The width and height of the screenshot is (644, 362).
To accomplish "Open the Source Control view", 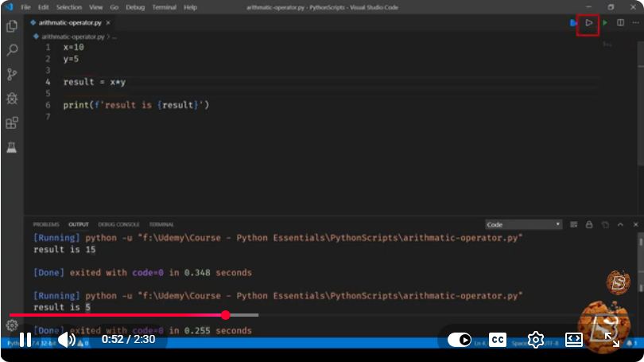I will pyautogui.click(x=12, y=74).
